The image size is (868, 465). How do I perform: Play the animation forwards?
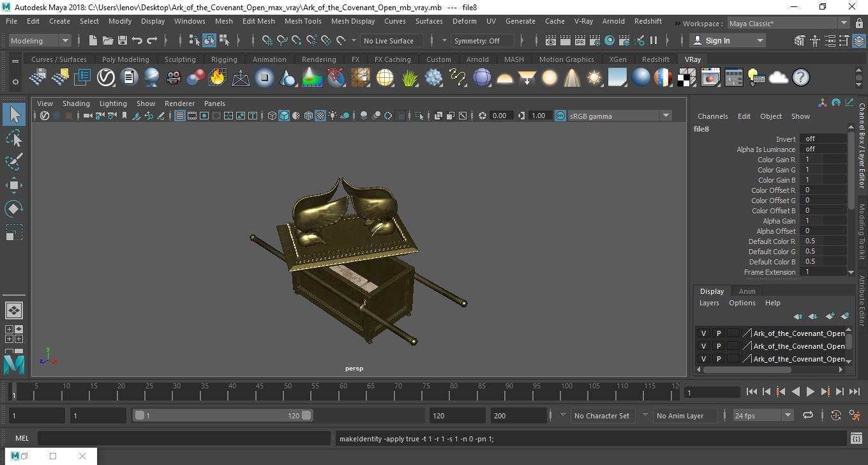click(x=810, y=392)
